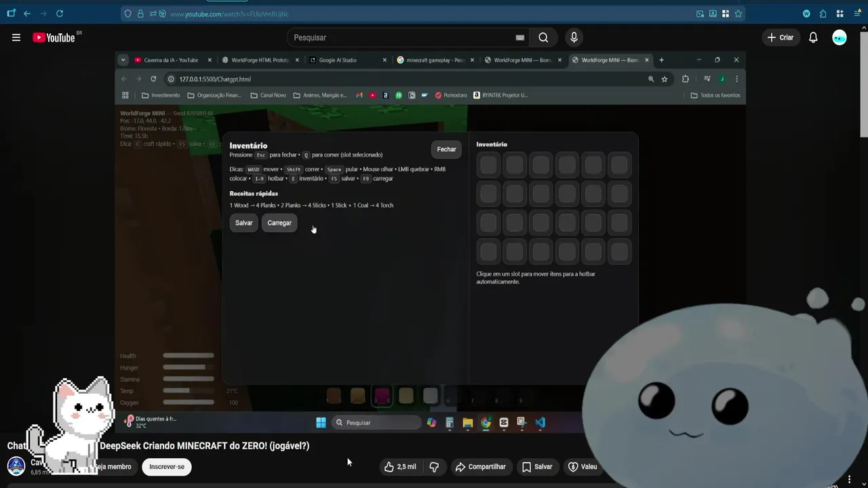
Task: Click the W extension icon in toolbar
Action: click(806, 14)
